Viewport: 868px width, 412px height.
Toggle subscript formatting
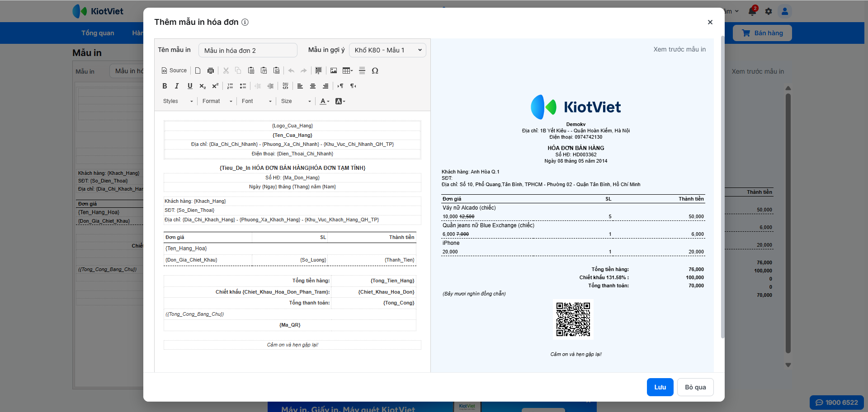click(203, 86)
